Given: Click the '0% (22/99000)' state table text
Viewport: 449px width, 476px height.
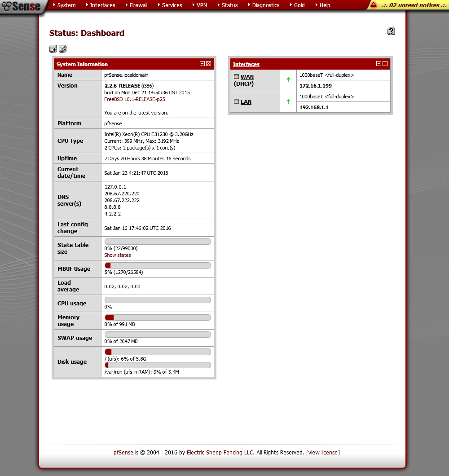Looking at the screenshot, I should click(x=121, y=248).
